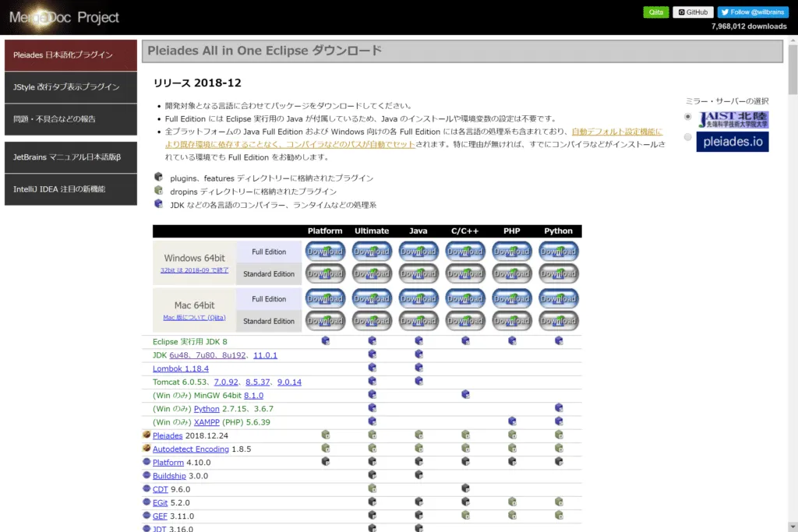Download Windows 64bit Full Edition Ultimate
The width and height of the screenshot is (798, 532).
(x=372, y=252)
